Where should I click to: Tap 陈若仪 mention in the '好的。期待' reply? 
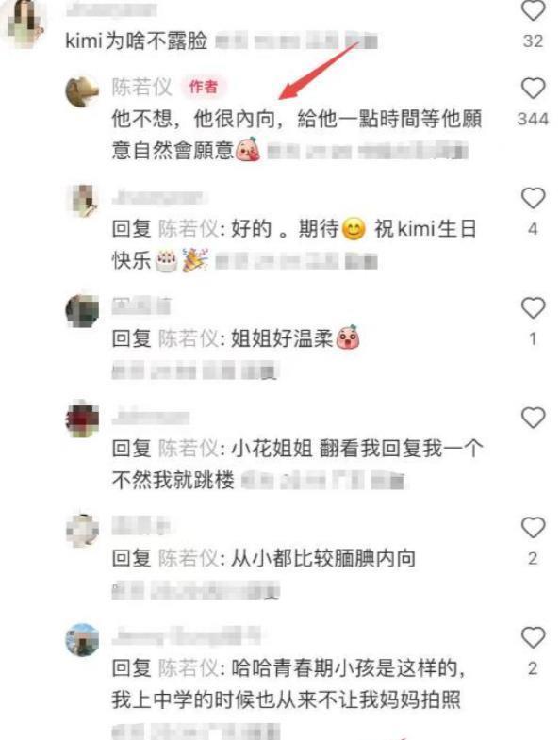(188, 229)
